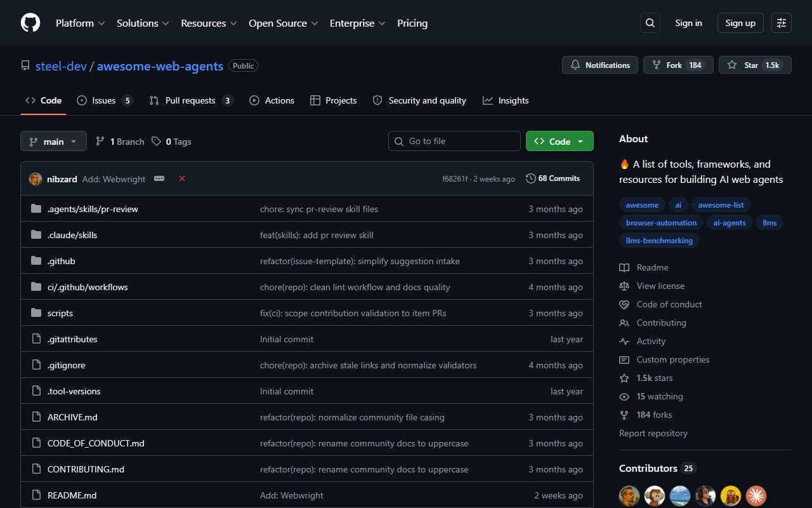Open the GitHub homepage logo
812x508 pixels.
coord(30,23)
